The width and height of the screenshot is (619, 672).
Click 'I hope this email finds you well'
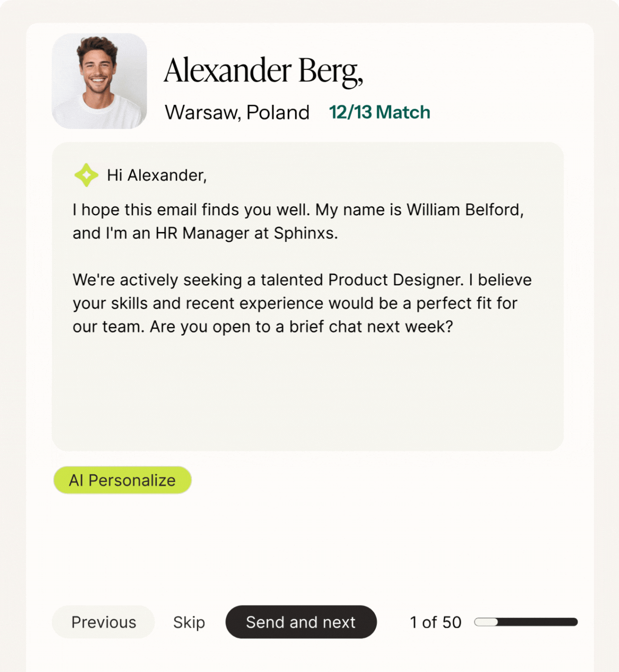(191, 209)
